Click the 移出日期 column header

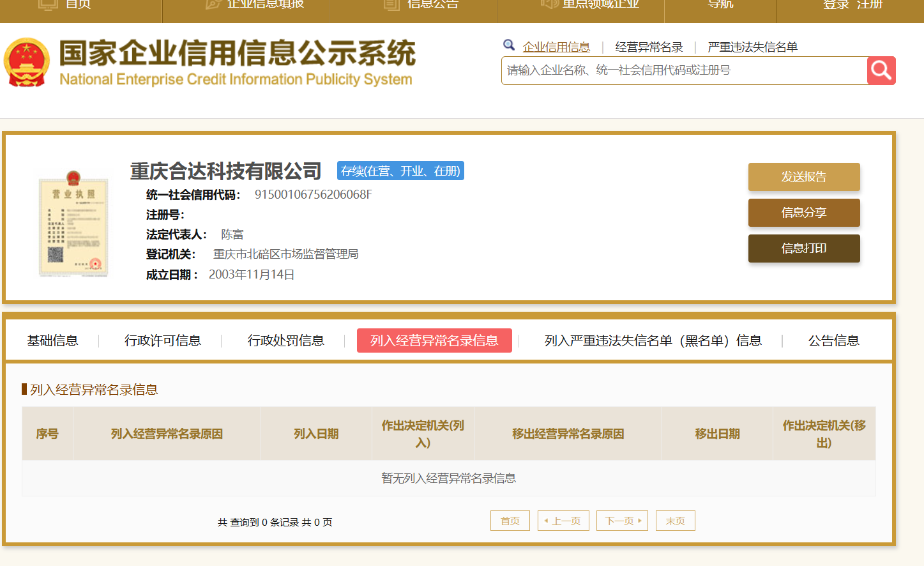click(x=717, y=434)
